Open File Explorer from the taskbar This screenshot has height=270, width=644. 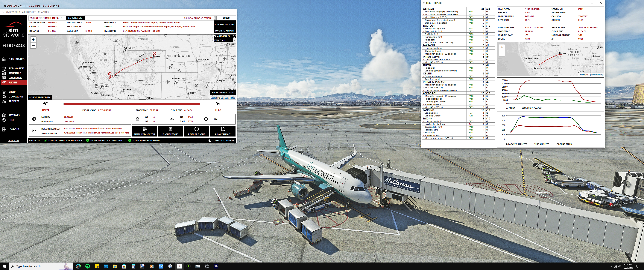115,266
